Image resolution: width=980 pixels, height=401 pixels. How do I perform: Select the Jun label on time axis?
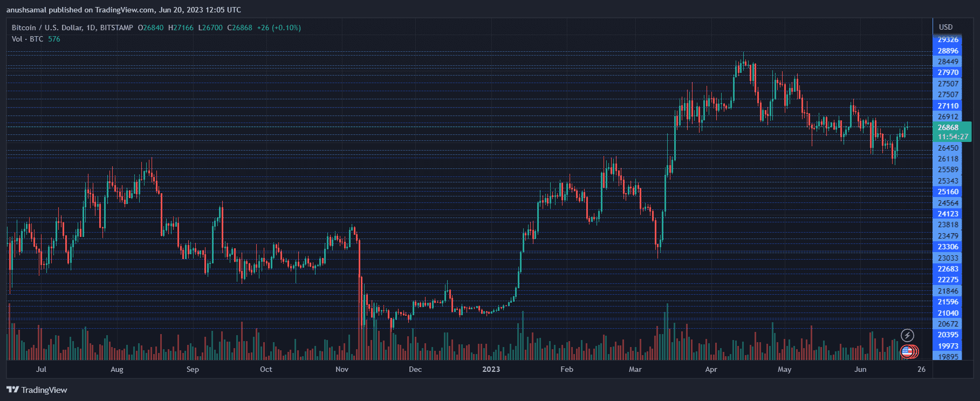click(860, 369)
